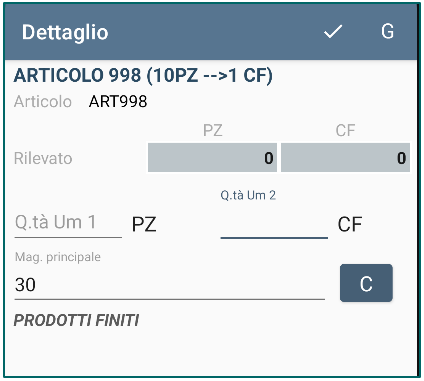
Task: Click the CF unit label next to Um 2
Action: pos(350,224)
